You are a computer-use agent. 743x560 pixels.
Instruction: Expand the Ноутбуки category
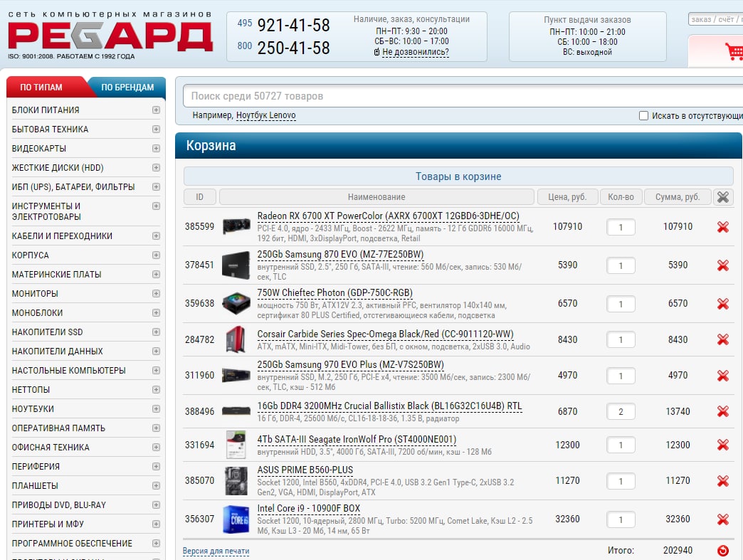point(156,409)
